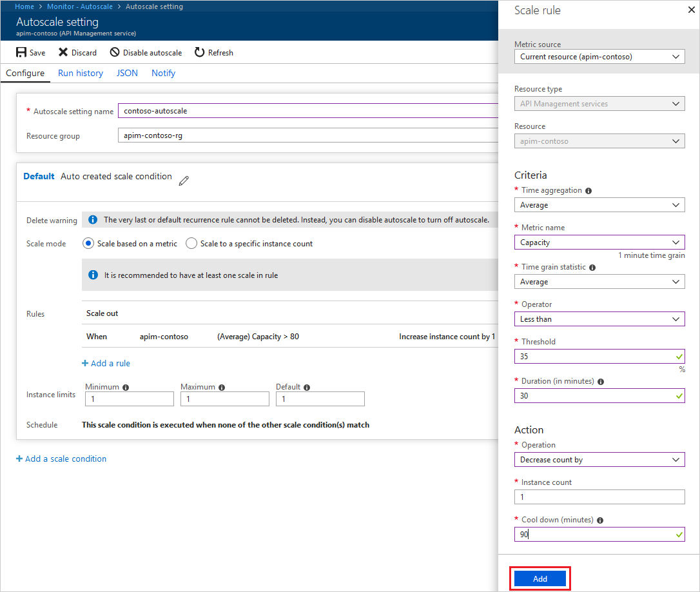The width and height of the screenshot is (700, 592).
Task: Open the Metric name Capacity dropdown
Action: point(599,242)
